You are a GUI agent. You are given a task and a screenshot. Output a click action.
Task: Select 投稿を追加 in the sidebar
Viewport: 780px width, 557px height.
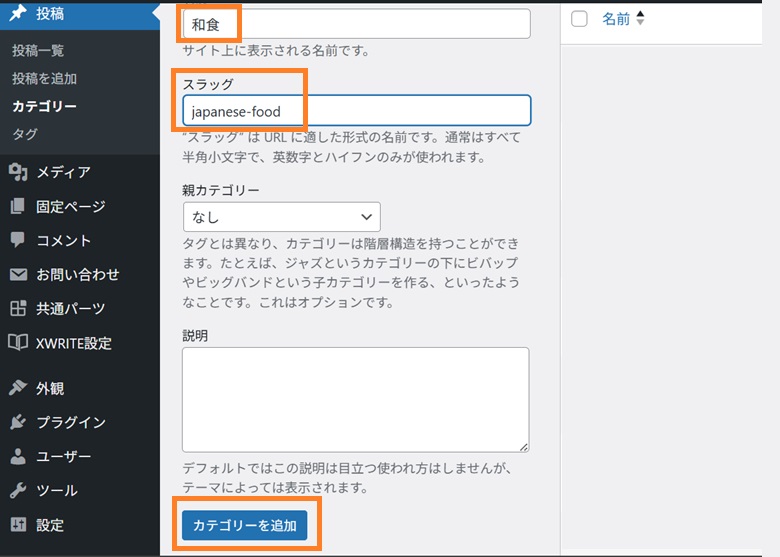coord(44,78)
